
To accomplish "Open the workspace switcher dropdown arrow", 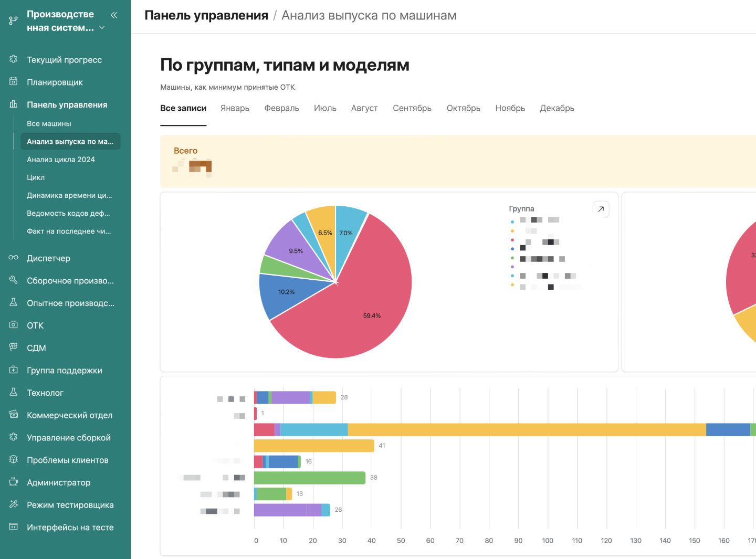I will (102, 27).
